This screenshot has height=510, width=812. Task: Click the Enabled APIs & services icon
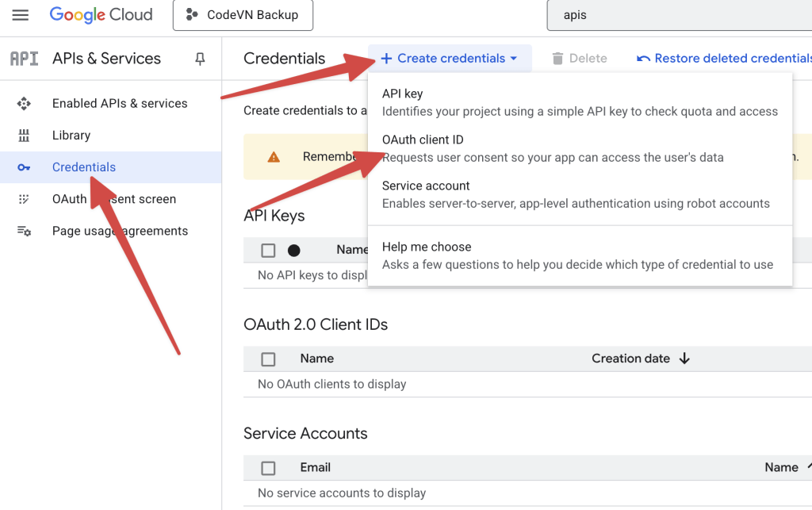point(24,104)
